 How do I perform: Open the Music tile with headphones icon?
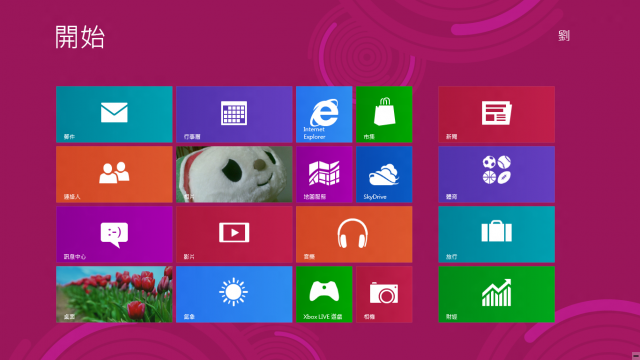[x=354, y=234]
